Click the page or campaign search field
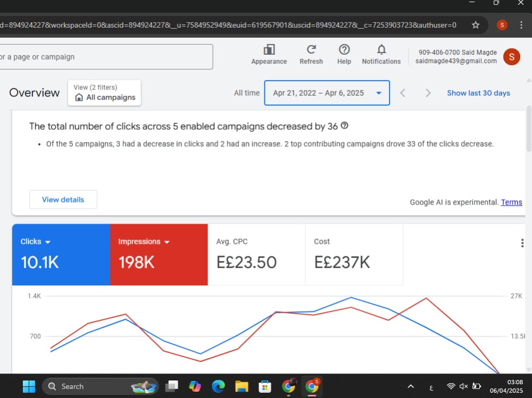532x398 pixels. (106, 57)
